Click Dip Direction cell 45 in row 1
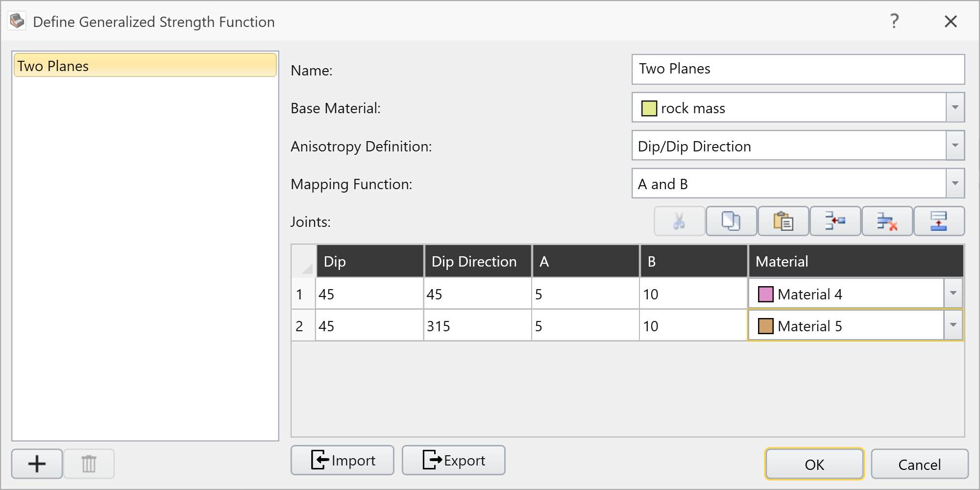Image resolution: width=980 pixels, height=490 pixels. (x=478, y=294)
